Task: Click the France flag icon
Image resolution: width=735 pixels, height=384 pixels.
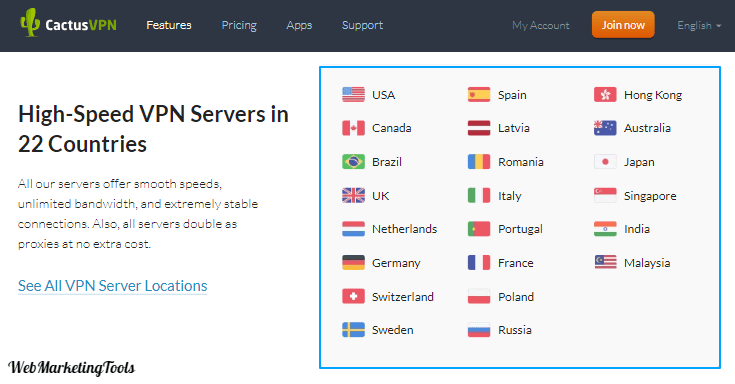Action: click(479, 263)
